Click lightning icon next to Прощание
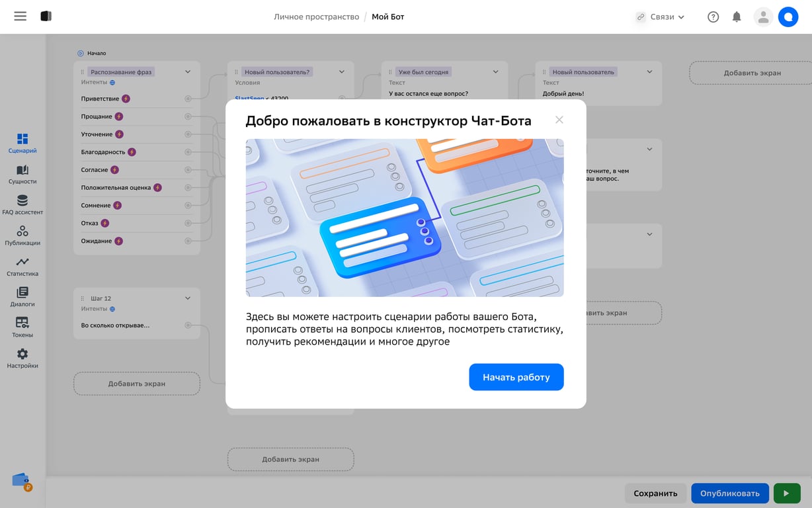Viewport: 812px width, 508px height. [x=119, y=116]
